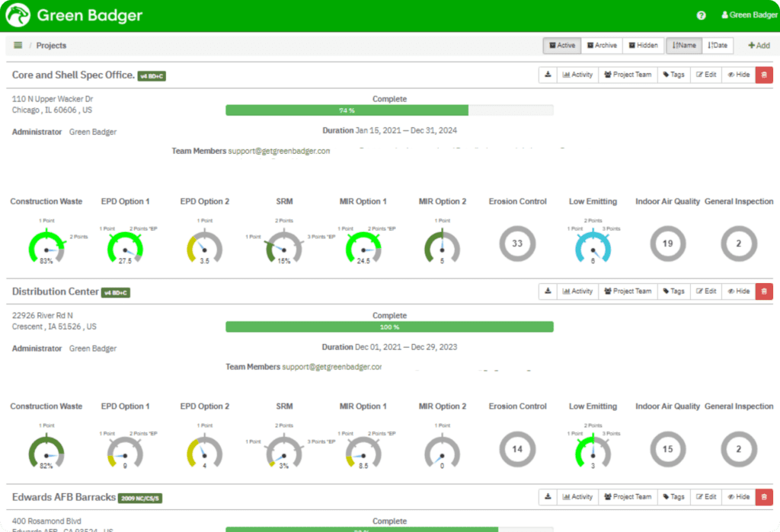Select the Active projects tab

click(x=561, y=45)
